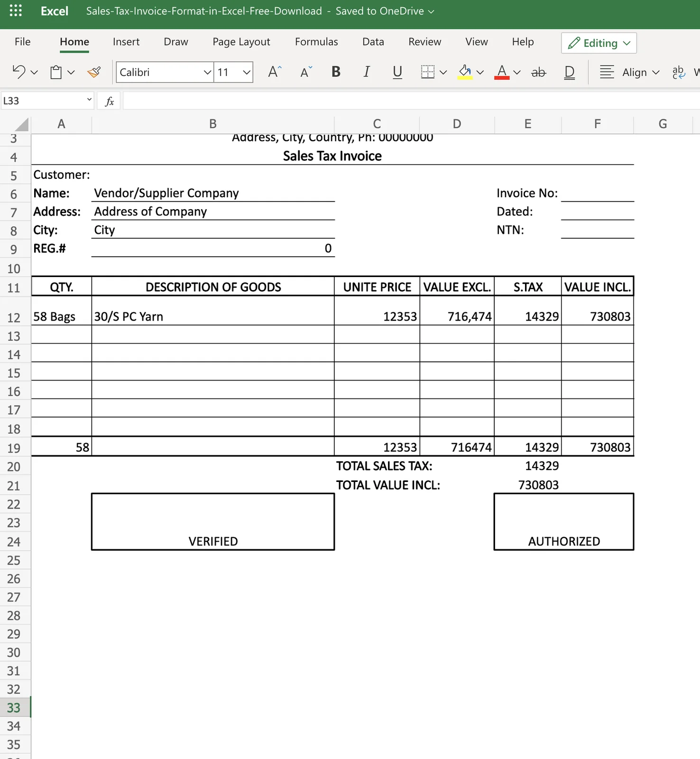Click into the formula bar input

(412, 101)
